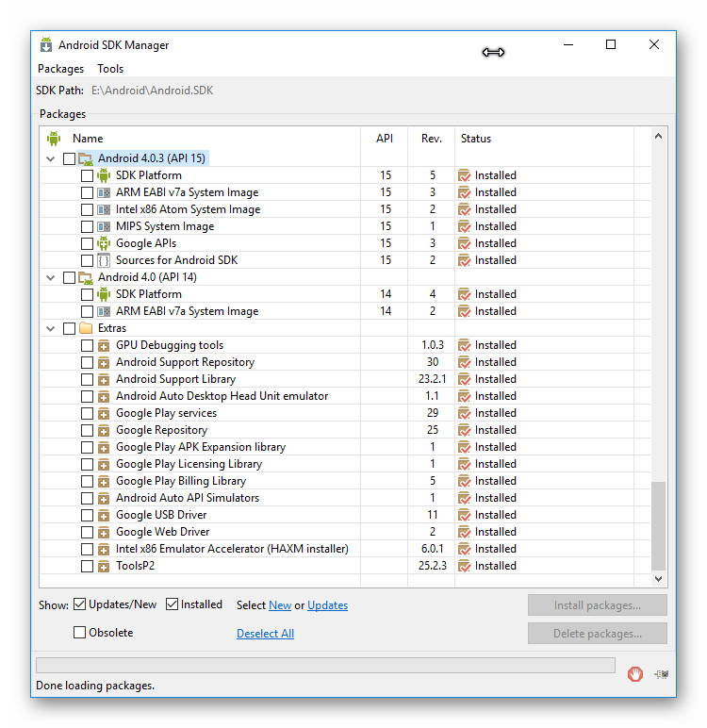
Task: Check the Android 4.0 (API 14) group checkbox
Action: coord(69,277)
